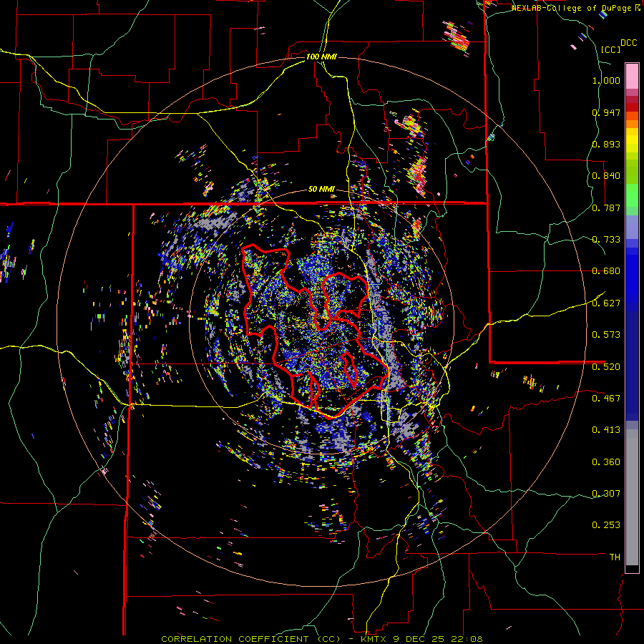Click the 50 NMI range ring label
This screenshot has width=644, height=644.
point(321,190)
